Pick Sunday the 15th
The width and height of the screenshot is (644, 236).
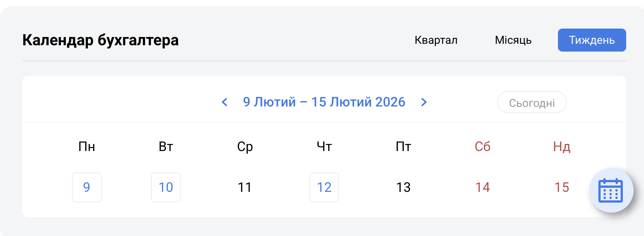coord(562,187)
